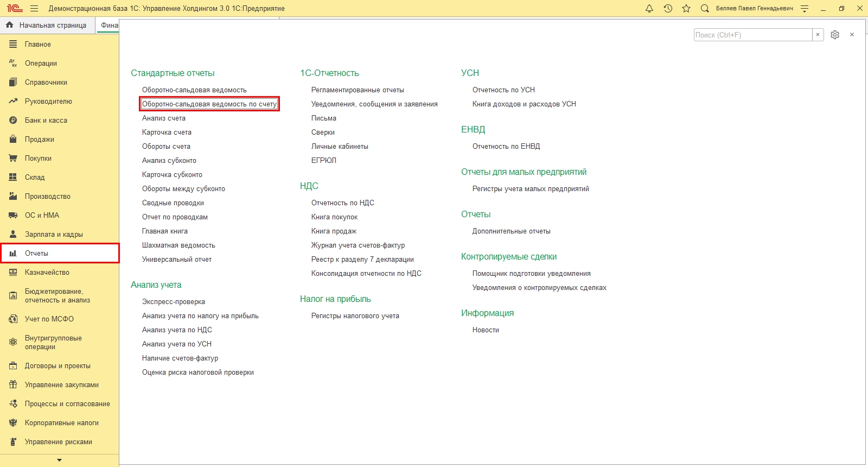Open the Продажи section icon
Viewport: 868px width, 467px height.
(13, 139)
